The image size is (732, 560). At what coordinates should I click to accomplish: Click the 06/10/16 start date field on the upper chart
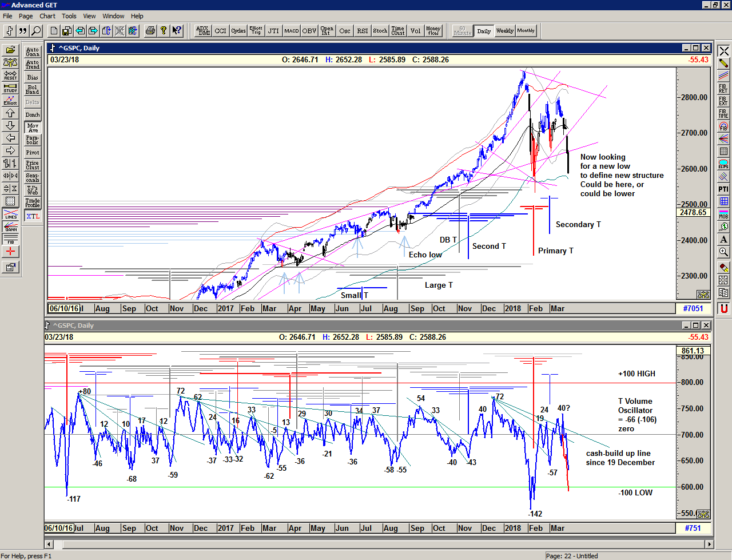tap(64, 308)
